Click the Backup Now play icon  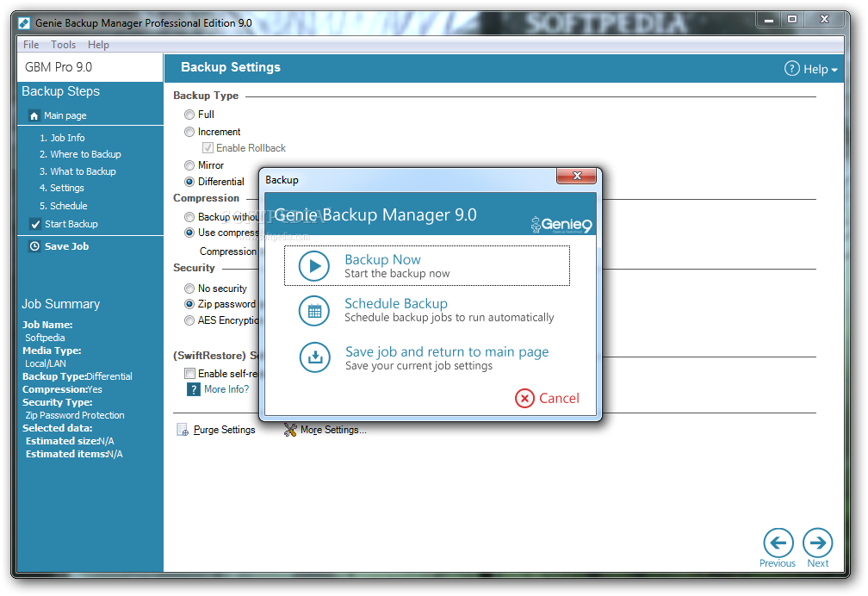(x=313, y=266)
